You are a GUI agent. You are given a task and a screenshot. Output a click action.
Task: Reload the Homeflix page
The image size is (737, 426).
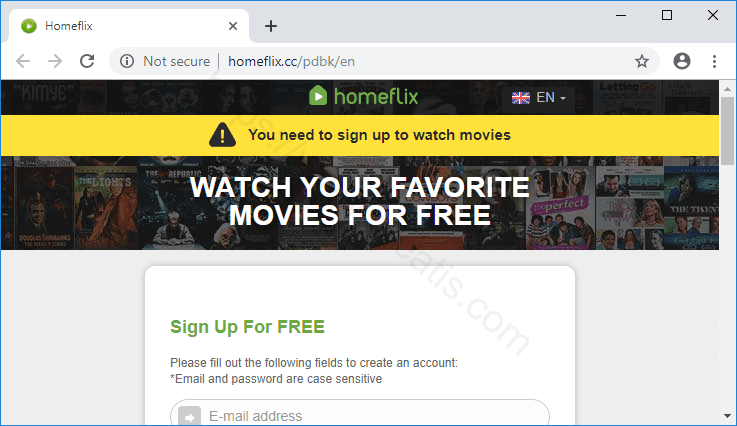click(87, 61)
